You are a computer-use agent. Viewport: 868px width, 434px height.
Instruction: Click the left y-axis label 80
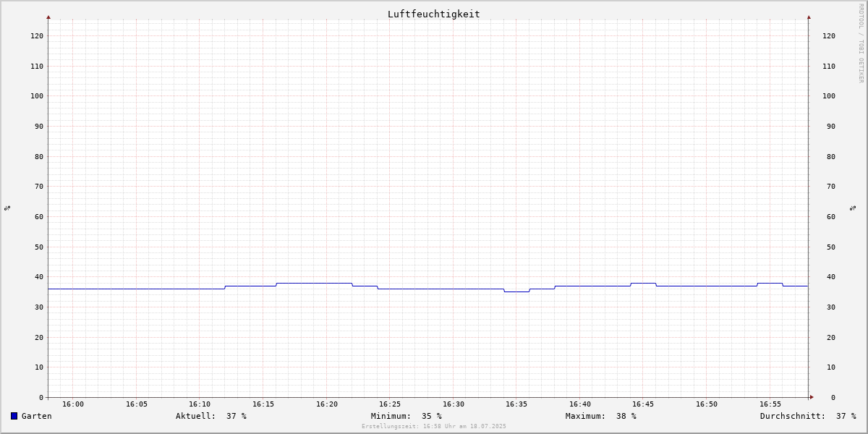[39, 156]
